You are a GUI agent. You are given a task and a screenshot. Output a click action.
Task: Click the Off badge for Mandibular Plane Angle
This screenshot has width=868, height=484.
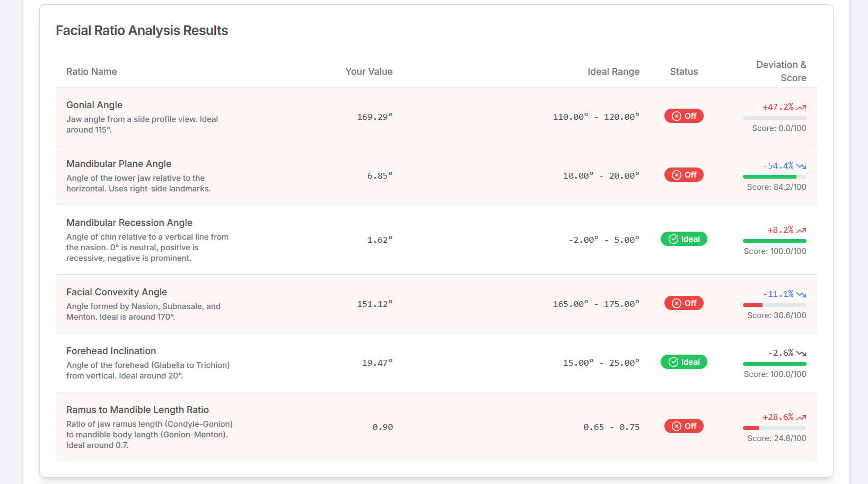pos(683,175)
